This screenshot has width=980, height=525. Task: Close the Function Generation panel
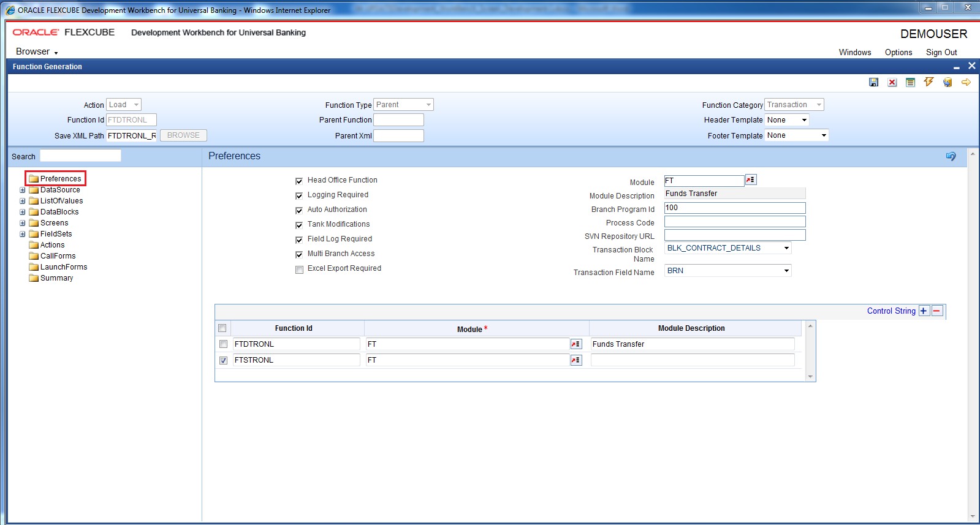coord(971,66)
